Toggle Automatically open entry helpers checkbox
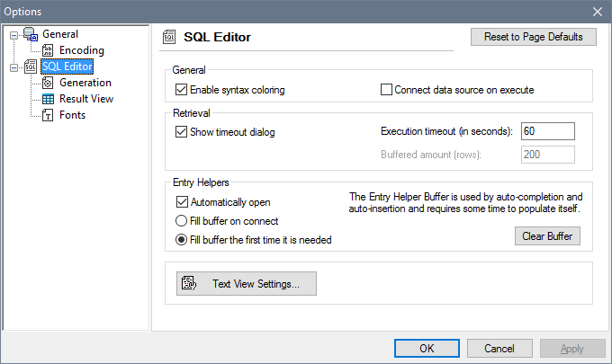This screenshot has width=612, height=364. coord(182,202)
